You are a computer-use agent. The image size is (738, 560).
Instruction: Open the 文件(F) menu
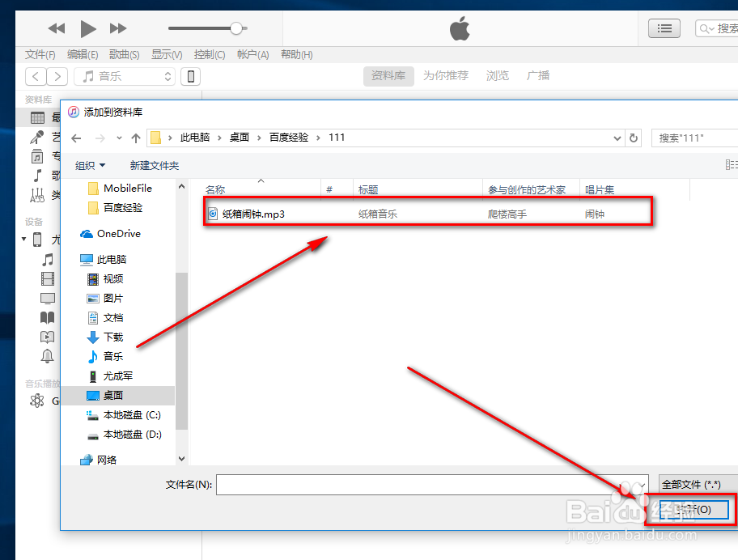[x=40, y=54]
